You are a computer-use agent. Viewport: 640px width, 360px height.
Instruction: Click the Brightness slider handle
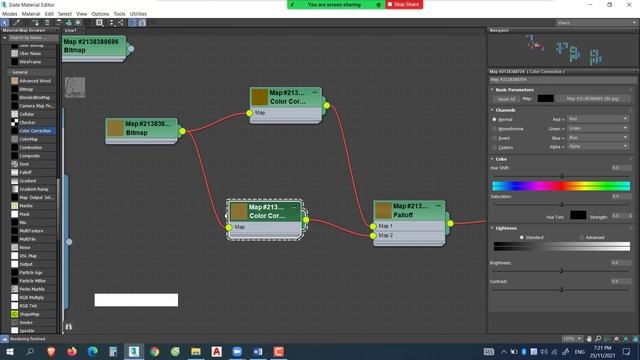(562, 271)
